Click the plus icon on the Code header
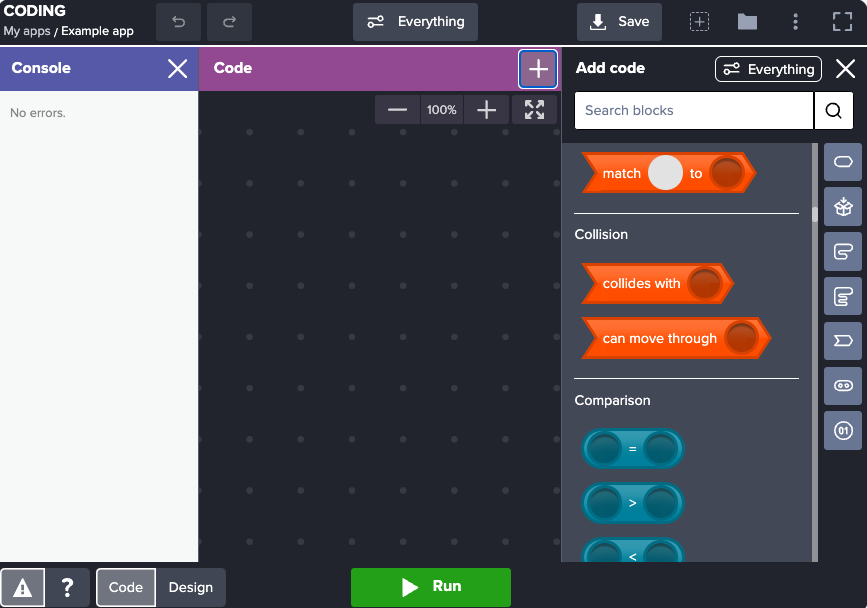 point(538,68)
